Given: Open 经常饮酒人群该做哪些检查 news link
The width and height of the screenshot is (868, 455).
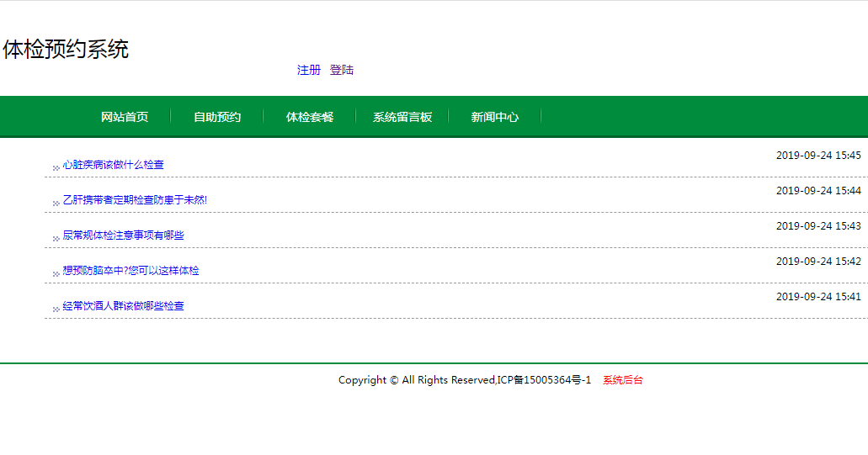Looking at the screenshot, I should tap(124, 306).
